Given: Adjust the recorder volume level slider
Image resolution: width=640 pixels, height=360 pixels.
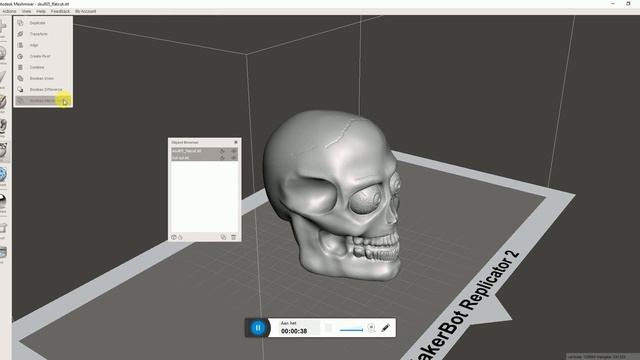Looking at the screenshot, I should pos(351,329).
